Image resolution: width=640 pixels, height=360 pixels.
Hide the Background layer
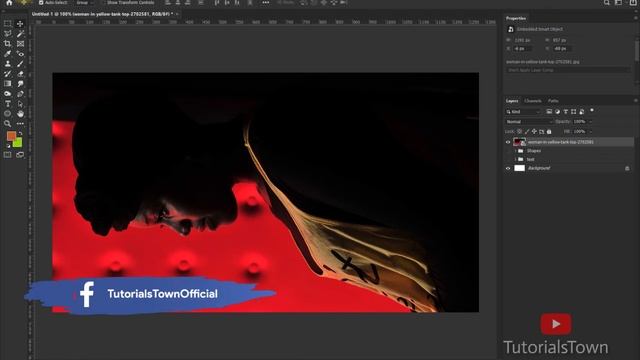pos(508,168)
